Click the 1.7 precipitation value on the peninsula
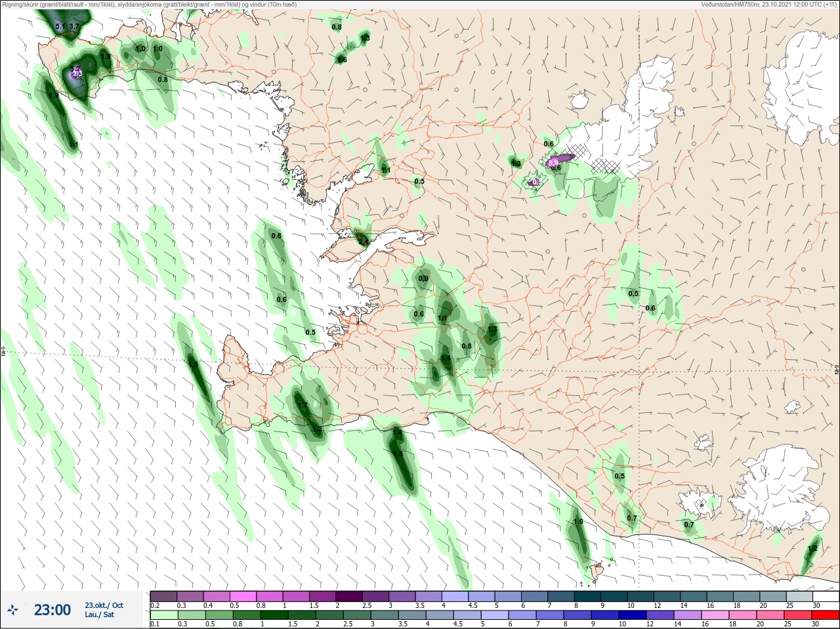The image size is (840, 629). pyautogui.click(x=303, y=406)
